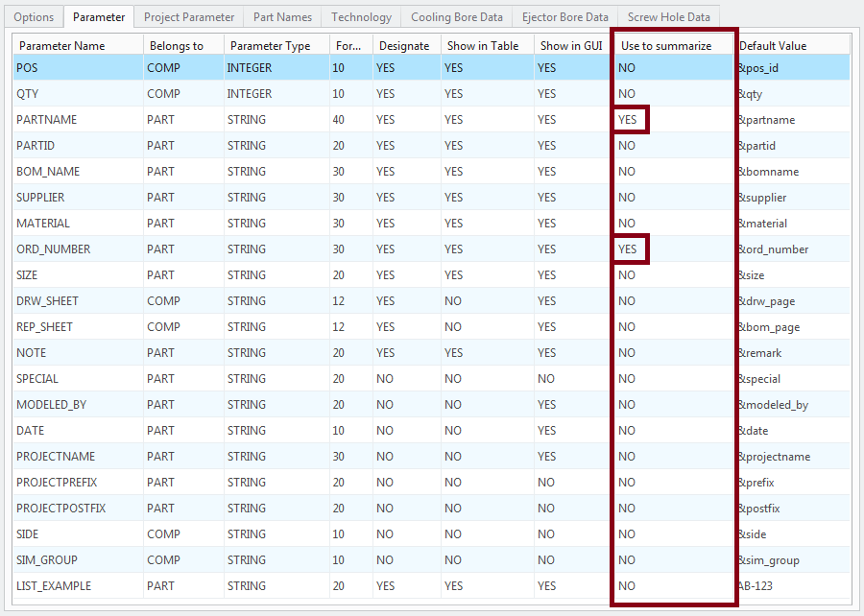This screenshot has height=616, width=864.
Task: Select the Technology tab
Action: 361,17
